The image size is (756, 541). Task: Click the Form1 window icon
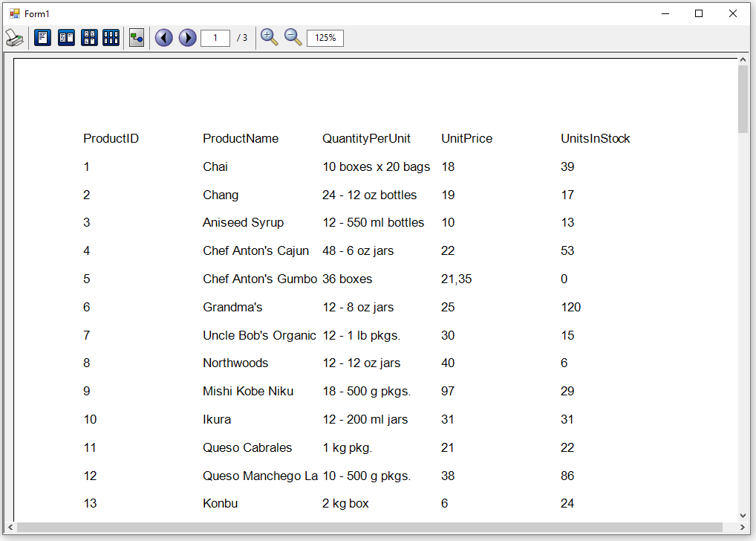pos(14,13)
